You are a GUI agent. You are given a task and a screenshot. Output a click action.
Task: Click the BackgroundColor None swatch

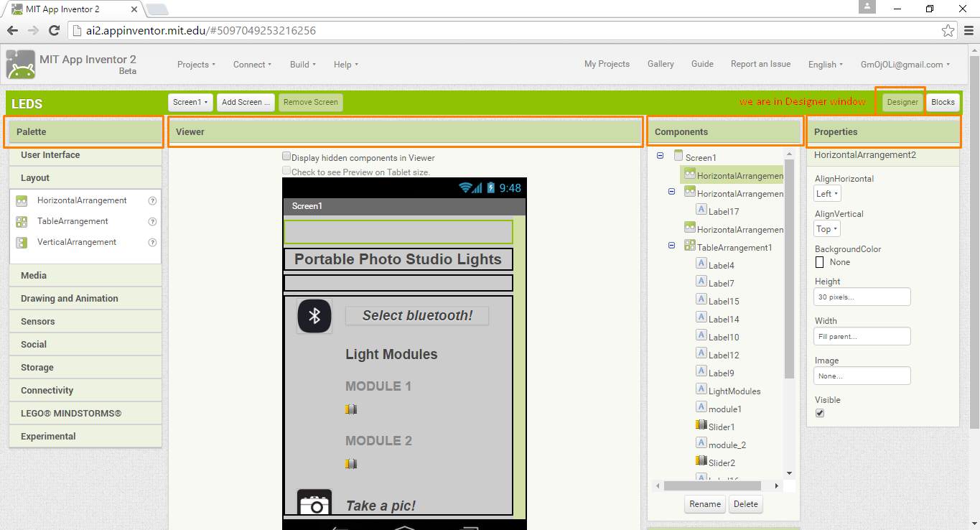click(820, 262)
